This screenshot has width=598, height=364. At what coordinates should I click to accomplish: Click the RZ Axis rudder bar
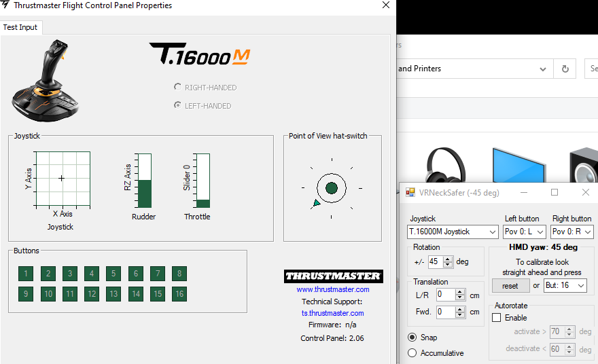click(x=145, y=181)
